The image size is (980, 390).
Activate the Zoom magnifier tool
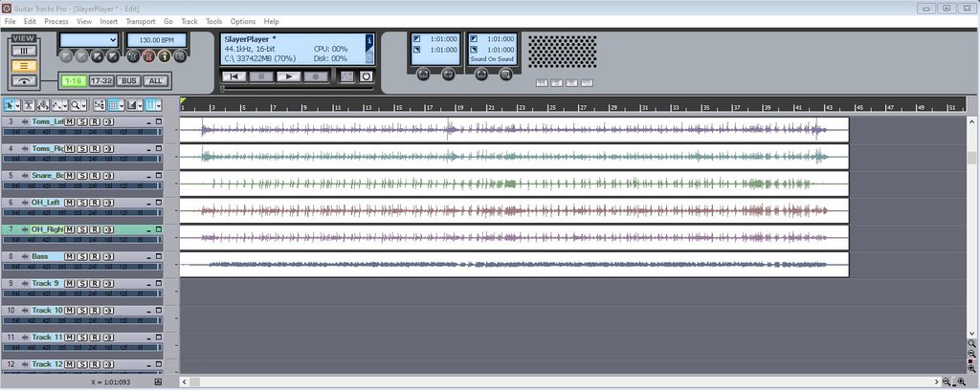[76, 105]
